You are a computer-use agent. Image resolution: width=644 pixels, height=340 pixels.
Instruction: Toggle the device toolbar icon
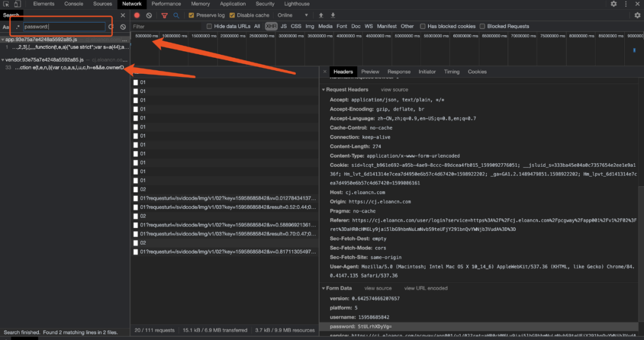(17, 4)
